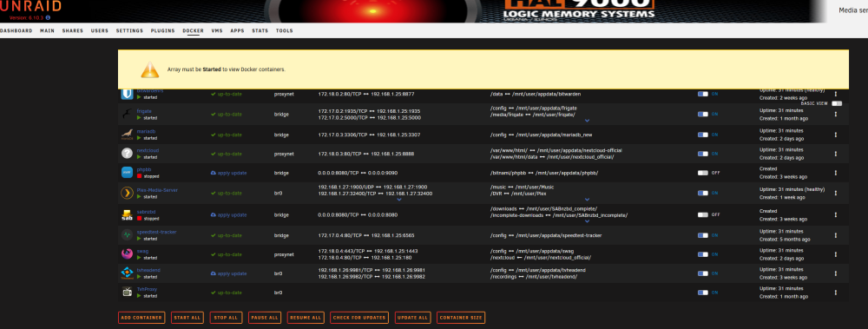
Task: Enable sabnzbd autostart switch
Action: point(702,214)
